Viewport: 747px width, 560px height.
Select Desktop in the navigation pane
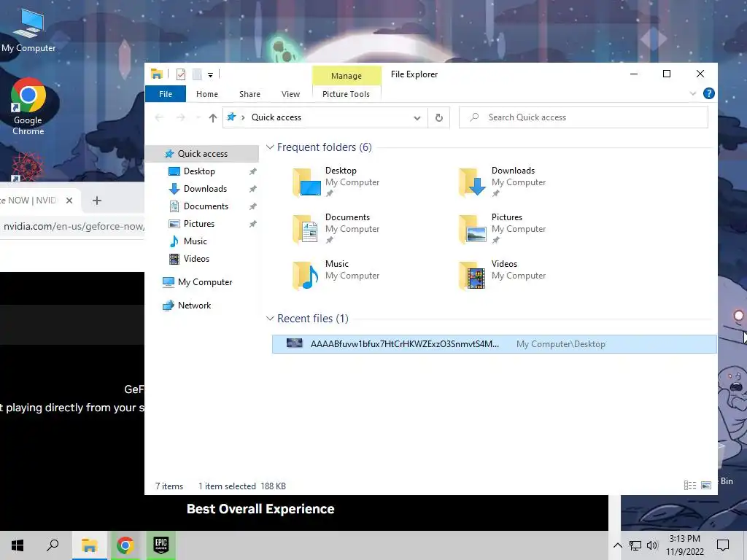pyautogui.click(x=199, y=171)
